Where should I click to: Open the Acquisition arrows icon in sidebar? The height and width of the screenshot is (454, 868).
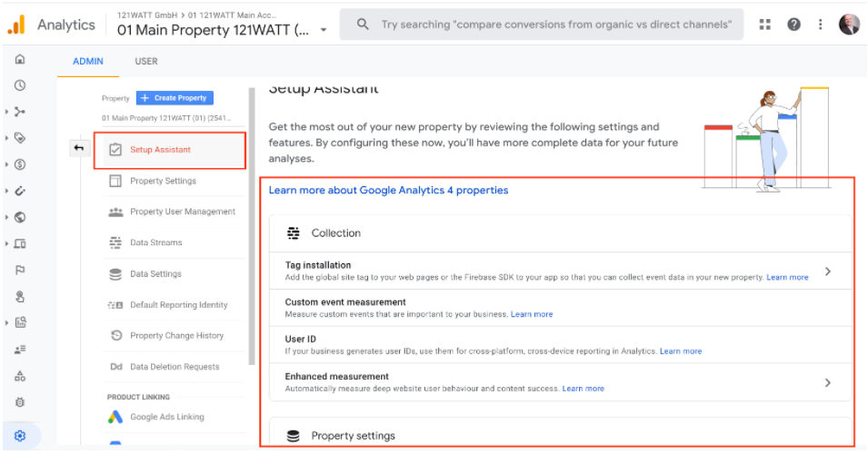(20, 112)
